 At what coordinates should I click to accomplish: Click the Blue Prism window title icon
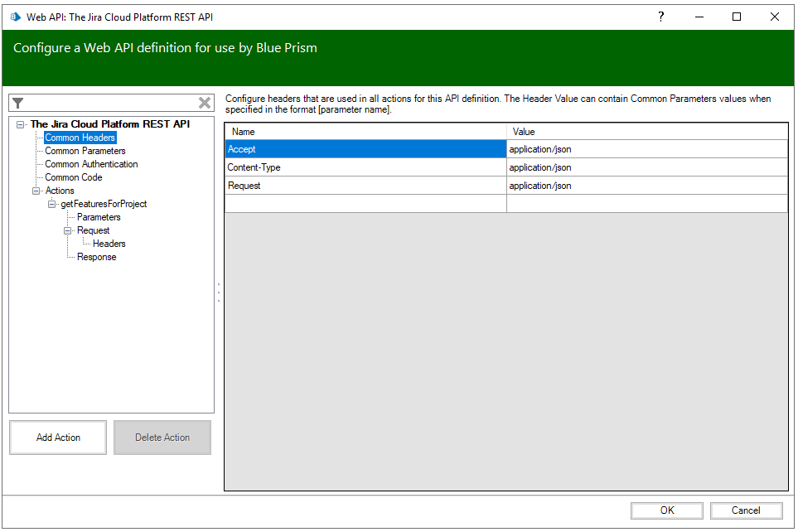[x=15, y=17]
